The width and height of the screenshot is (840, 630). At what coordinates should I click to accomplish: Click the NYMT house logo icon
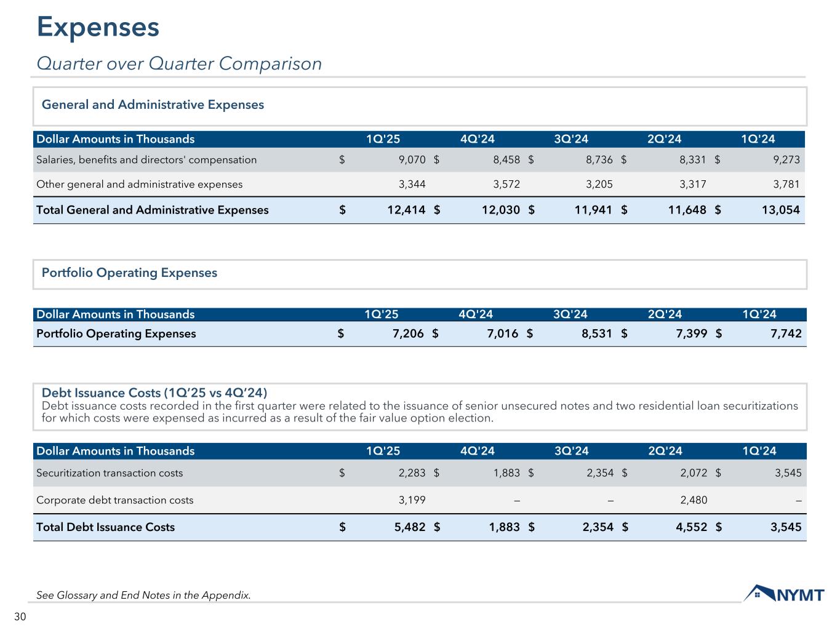coord(759,594)
